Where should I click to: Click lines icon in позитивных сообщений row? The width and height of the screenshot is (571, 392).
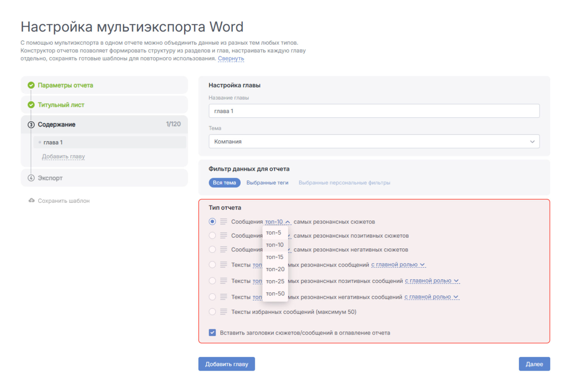click(223, 281)
